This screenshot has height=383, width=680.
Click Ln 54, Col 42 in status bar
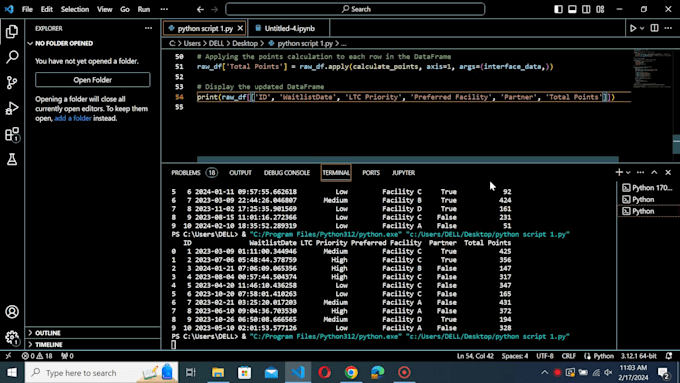[475, 356]
